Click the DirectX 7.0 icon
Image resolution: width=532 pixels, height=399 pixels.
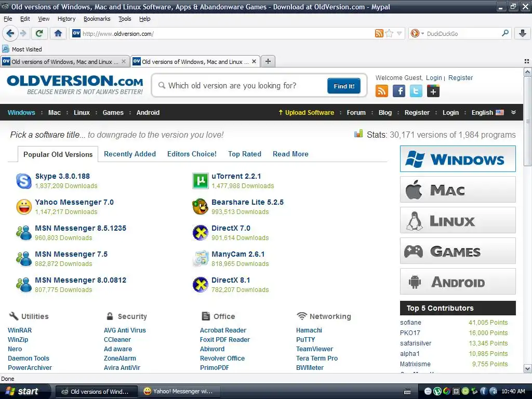[200, 233]
